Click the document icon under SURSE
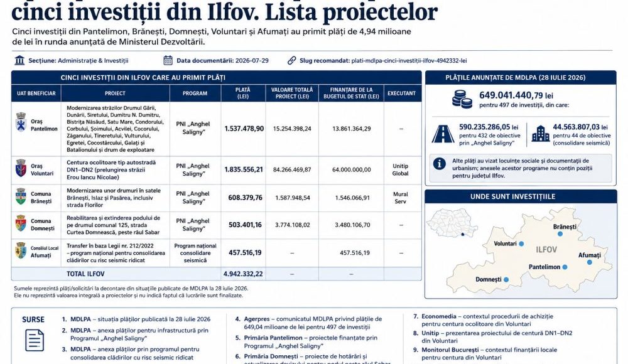 (35, 340)
